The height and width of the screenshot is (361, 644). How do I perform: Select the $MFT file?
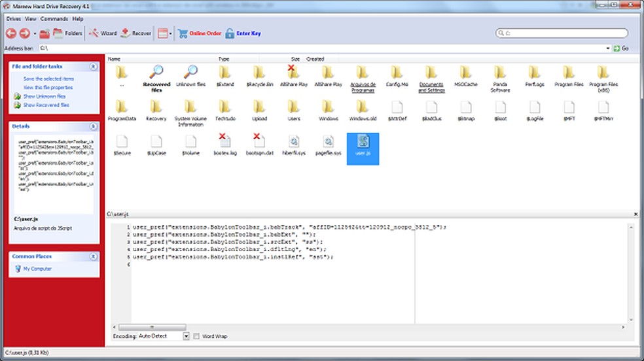click(x=569, y=111)
